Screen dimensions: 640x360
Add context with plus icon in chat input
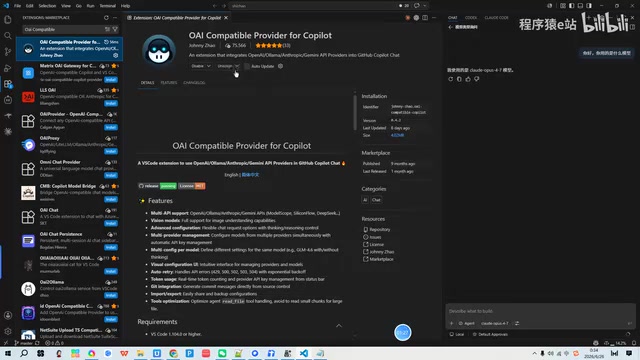tap(451, 323)
